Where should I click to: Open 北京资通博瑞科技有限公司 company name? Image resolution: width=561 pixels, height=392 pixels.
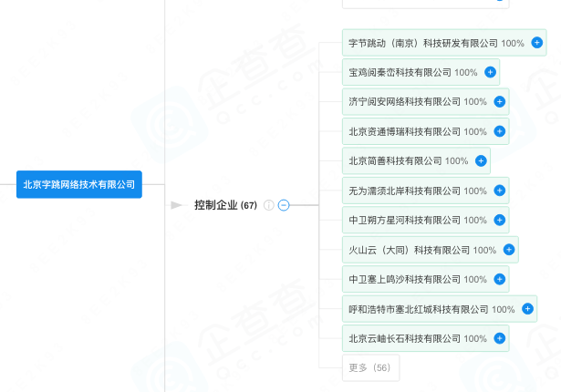point(405,131)
